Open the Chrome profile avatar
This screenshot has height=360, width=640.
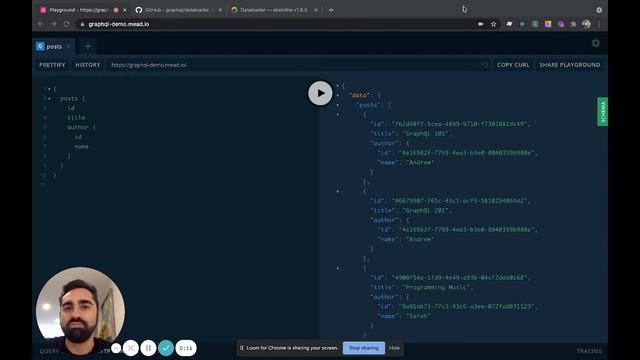click(587, 24)
